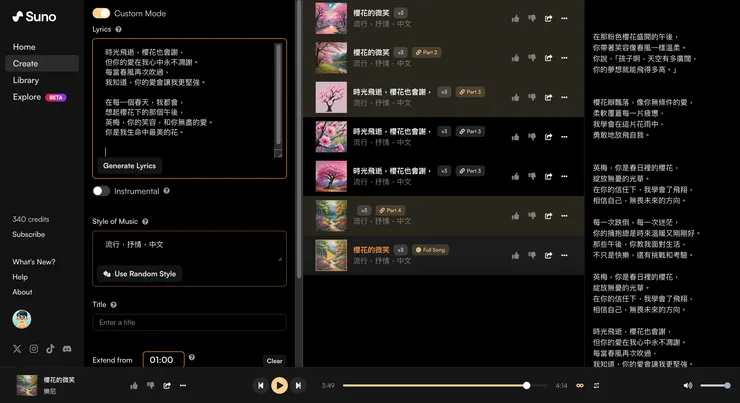
Task: Open the Explore BETA page
Action: 40,97
